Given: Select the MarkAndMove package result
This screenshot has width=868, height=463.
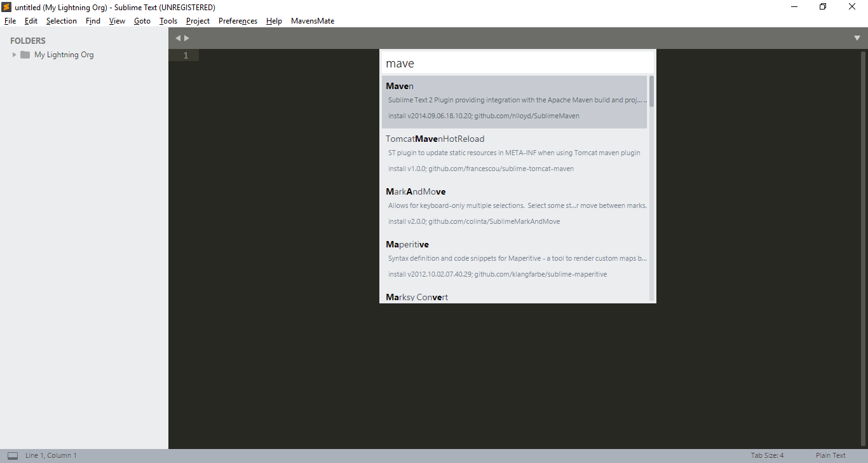Looking at the screenshot, I should (x=514, y=207).
